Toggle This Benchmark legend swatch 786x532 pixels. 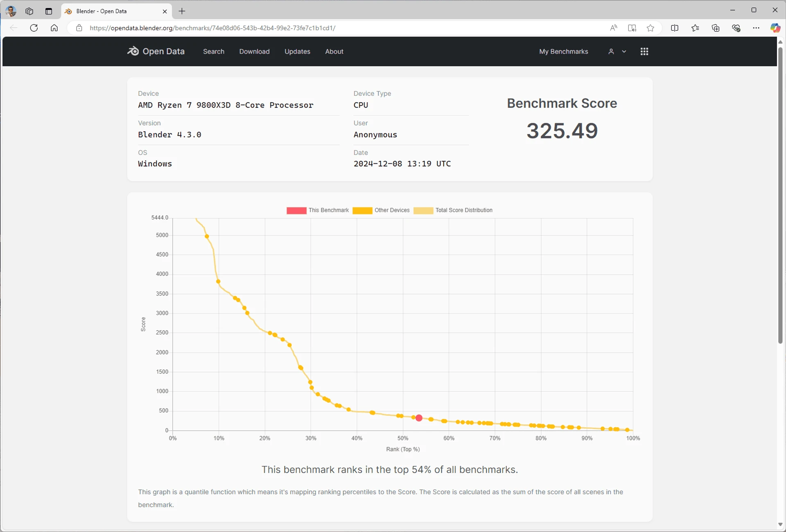(296, 210)
